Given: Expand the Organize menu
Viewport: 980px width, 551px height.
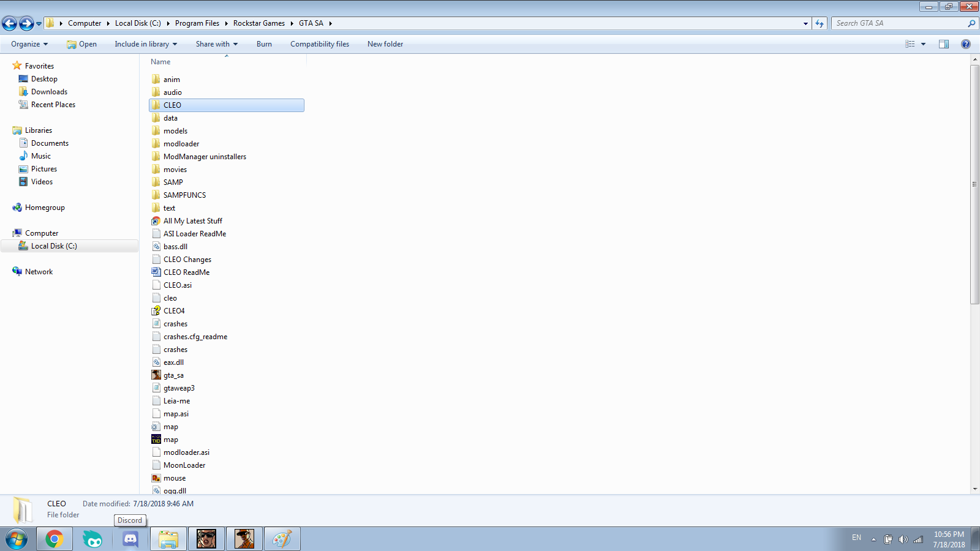Looking at the screenshot, I should click(x=29, y=44).
